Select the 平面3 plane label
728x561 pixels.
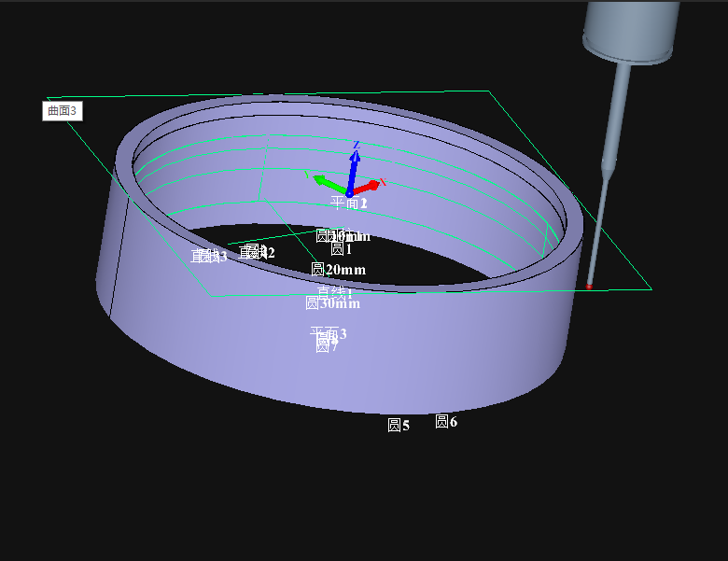tap(328, 332)
